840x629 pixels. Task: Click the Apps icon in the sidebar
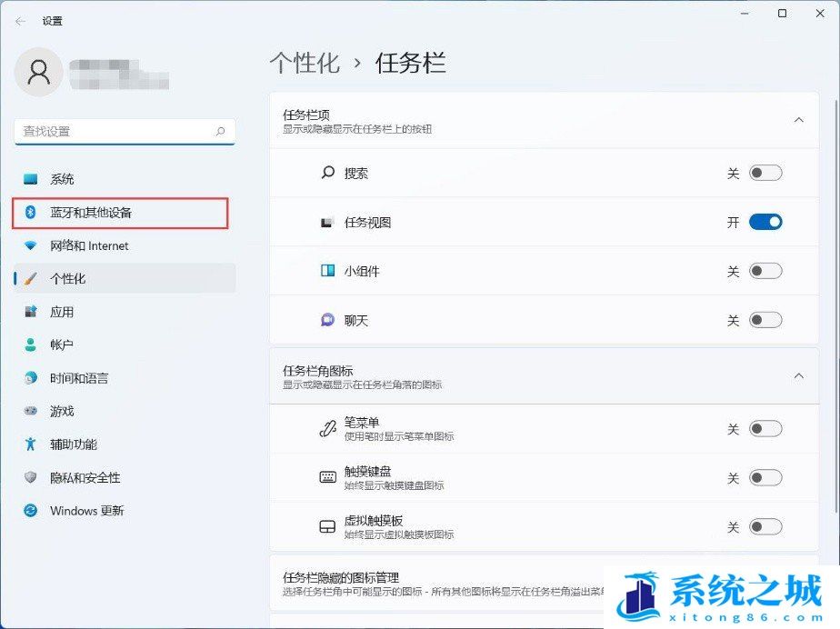31,312
